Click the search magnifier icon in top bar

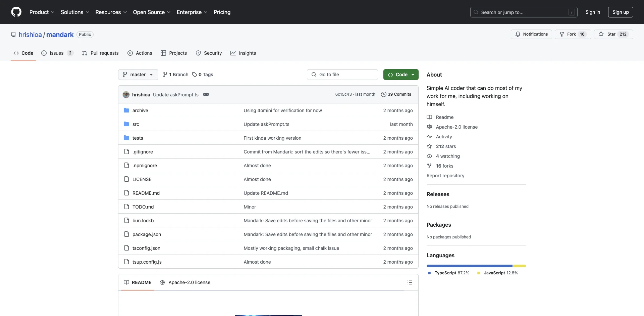[x=476, y=12]
